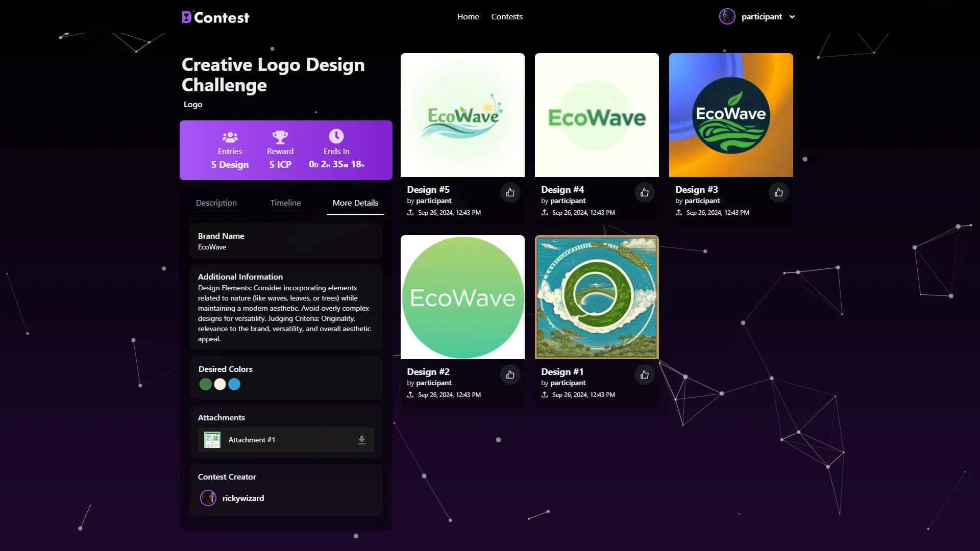Expand the participant account dropdown arrow
The width and height of the screenshot is (980, 551).
point(792,17)
